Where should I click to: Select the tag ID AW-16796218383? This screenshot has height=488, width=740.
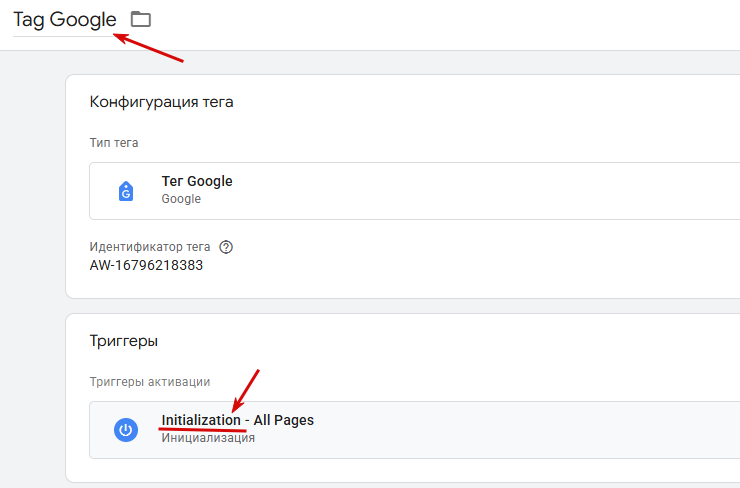146,265
